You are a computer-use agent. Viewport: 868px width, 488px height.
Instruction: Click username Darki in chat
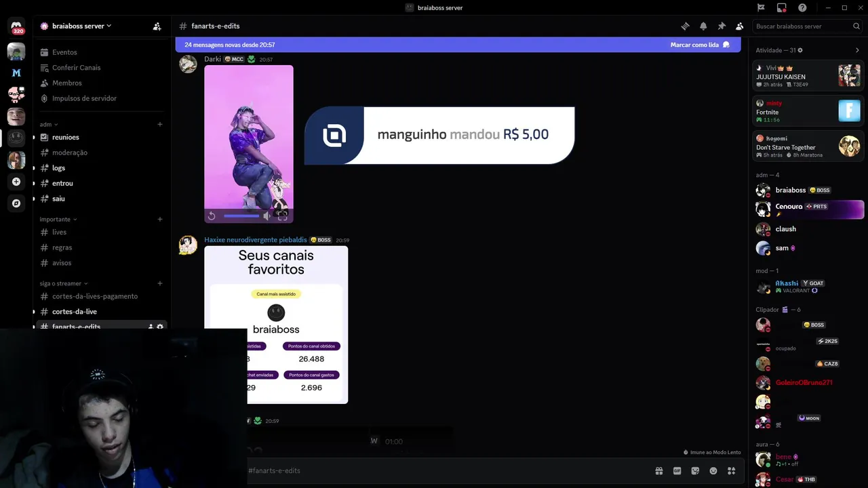(212, 59)
